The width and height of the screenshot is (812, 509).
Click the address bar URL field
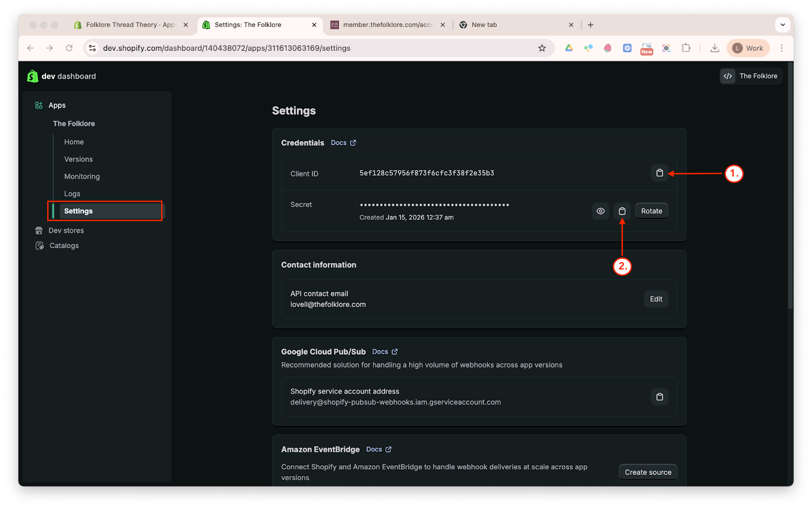[304, 48]
